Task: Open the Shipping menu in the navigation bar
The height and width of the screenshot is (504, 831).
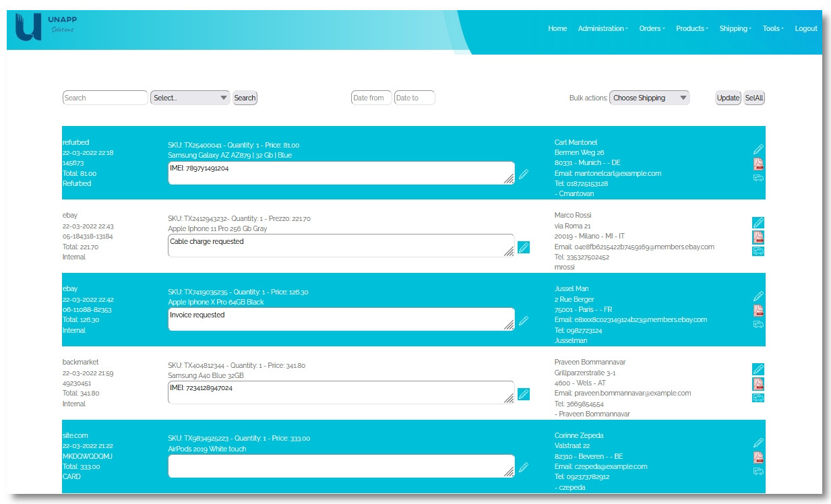Action: pyautogui.click(x=735, y=28)
